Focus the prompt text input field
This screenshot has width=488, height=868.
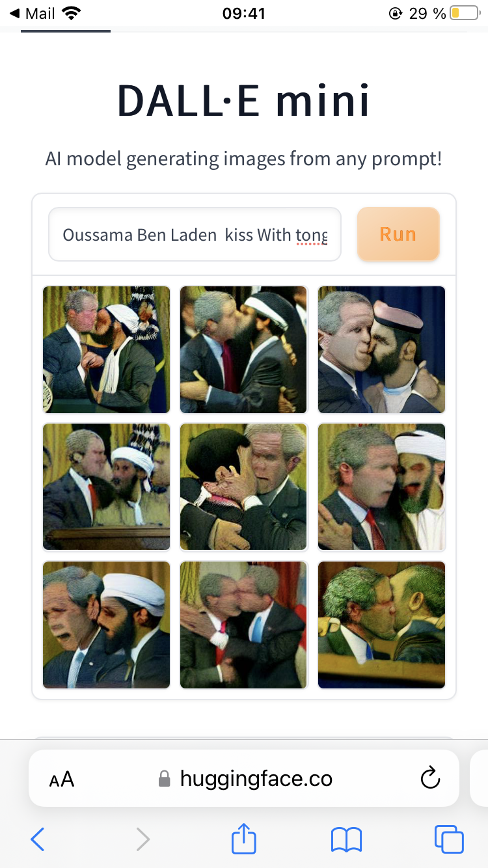pos(195,234)
